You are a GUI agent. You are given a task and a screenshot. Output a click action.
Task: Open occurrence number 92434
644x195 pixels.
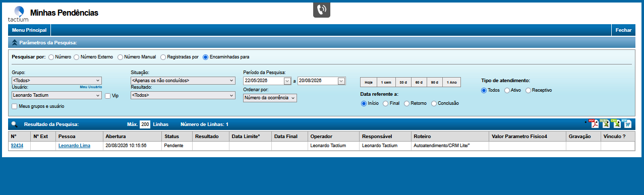click(x=17, y=146)
